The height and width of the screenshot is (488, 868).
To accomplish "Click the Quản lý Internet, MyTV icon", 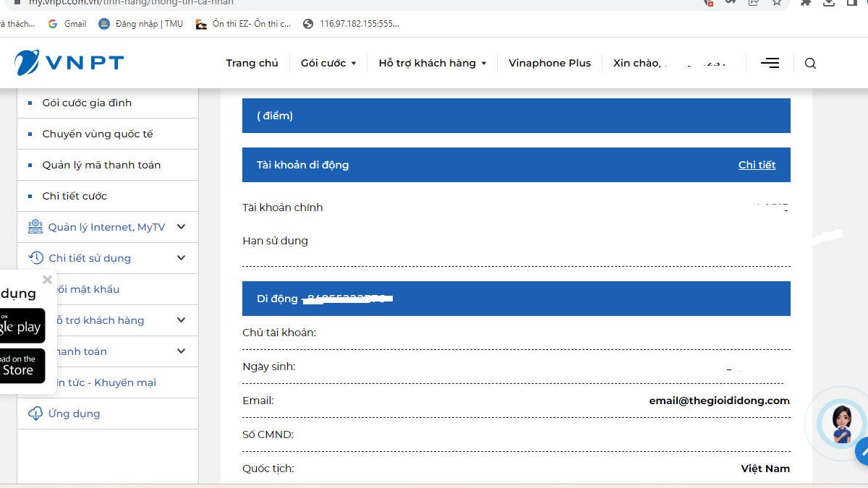I will 35,227.
